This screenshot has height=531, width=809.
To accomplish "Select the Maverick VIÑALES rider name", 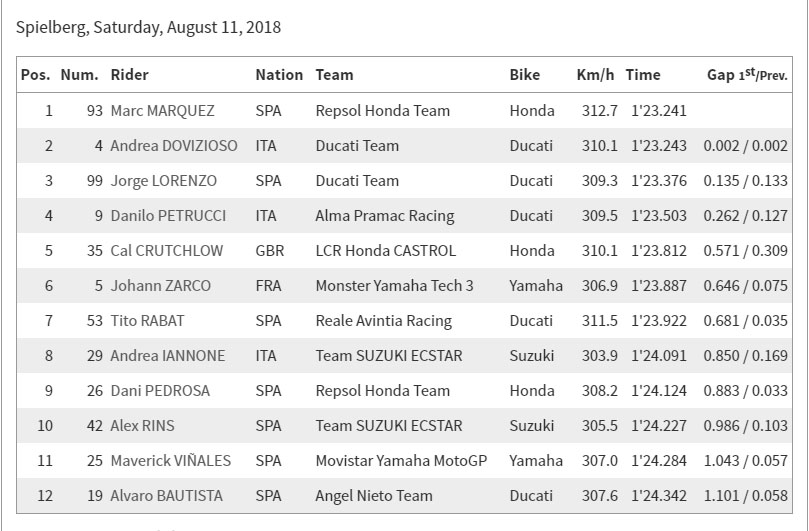I will click(x=170, y=460).
